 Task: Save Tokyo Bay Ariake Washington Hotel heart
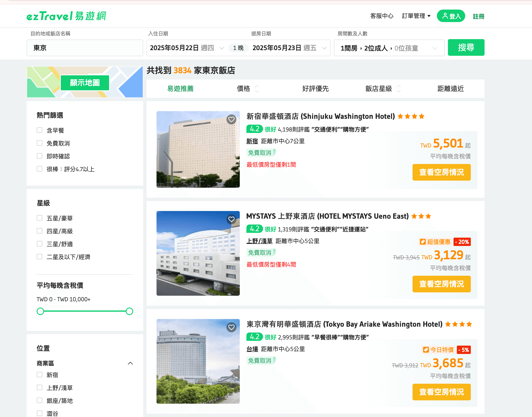(231, 327)
